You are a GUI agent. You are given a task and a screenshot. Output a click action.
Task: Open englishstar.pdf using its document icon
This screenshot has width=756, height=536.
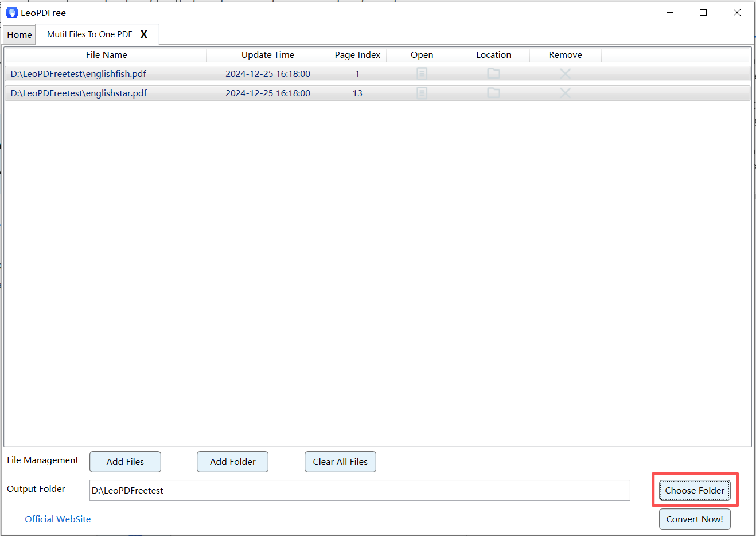click(x=422, y=93)
